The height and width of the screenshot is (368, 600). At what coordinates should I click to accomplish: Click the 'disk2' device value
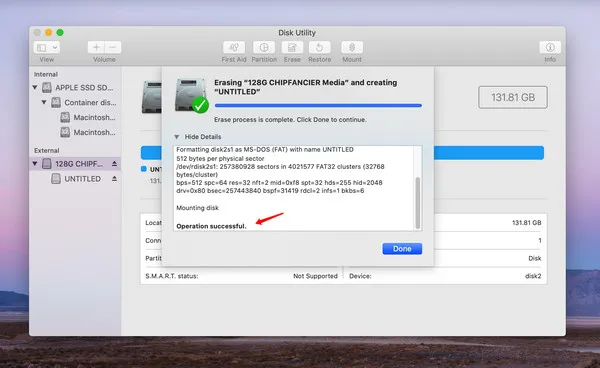(533, 276)
